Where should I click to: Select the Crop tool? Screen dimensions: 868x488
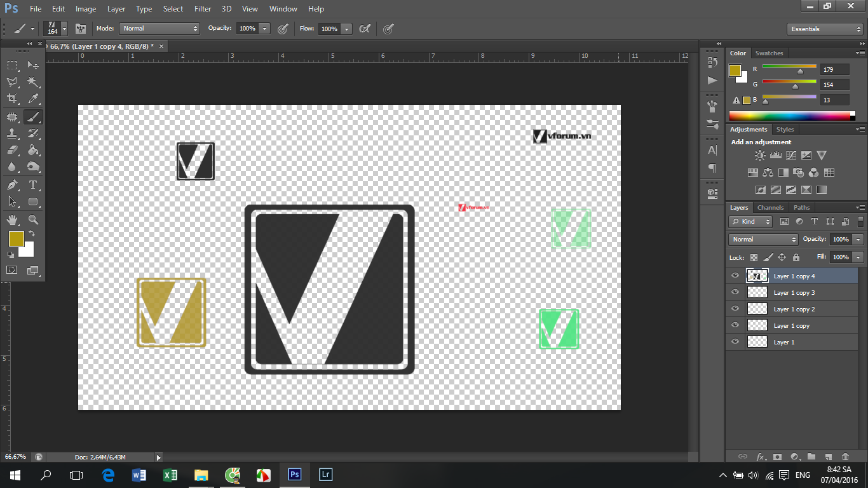[x=12, y=98]
